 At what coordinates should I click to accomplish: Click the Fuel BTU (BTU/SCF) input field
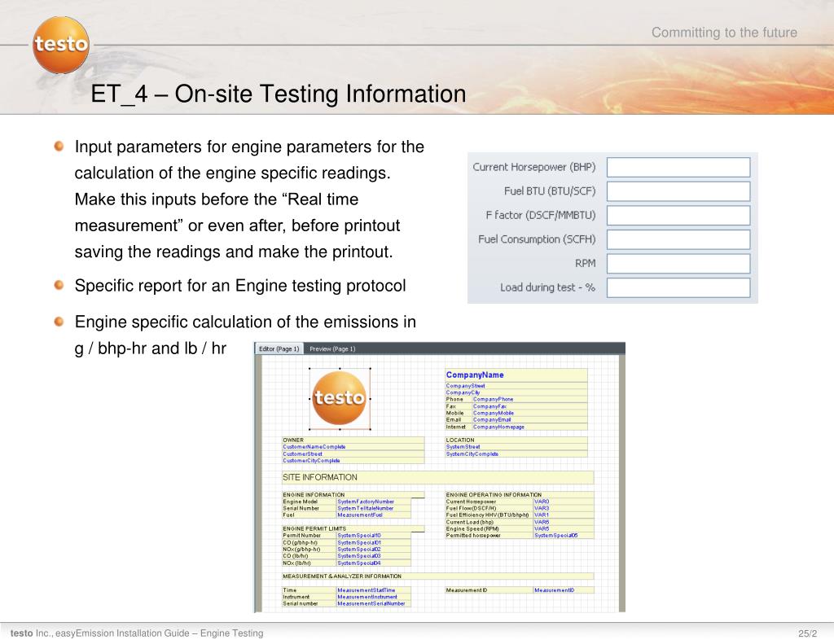(x=678, y=191)
